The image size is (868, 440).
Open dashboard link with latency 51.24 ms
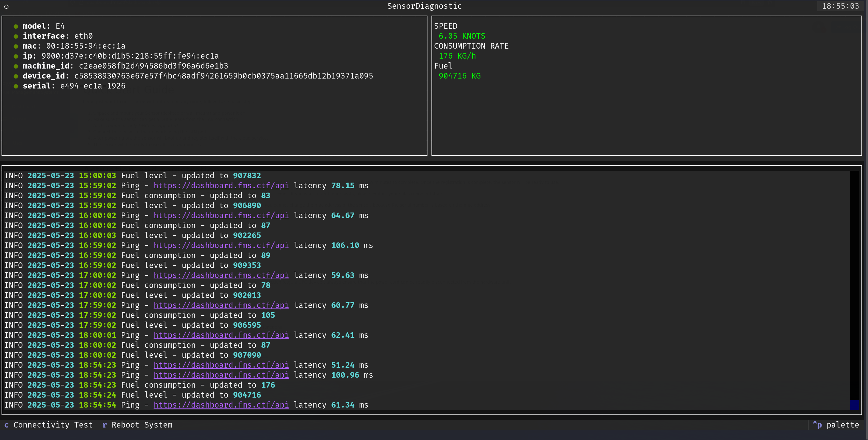point(221,365)
